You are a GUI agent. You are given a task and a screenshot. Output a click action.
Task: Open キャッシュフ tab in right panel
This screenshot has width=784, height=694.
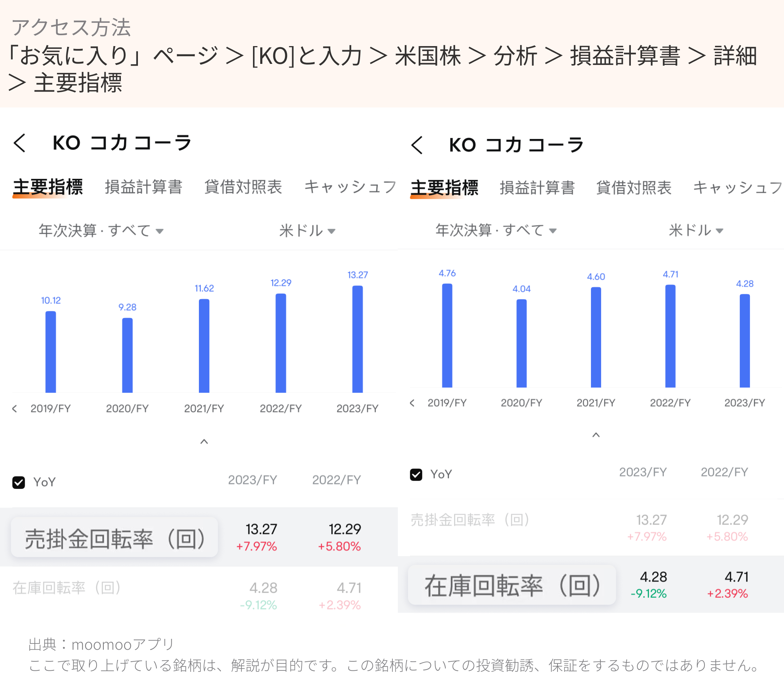pyautogui.click(x=738, y=188)
